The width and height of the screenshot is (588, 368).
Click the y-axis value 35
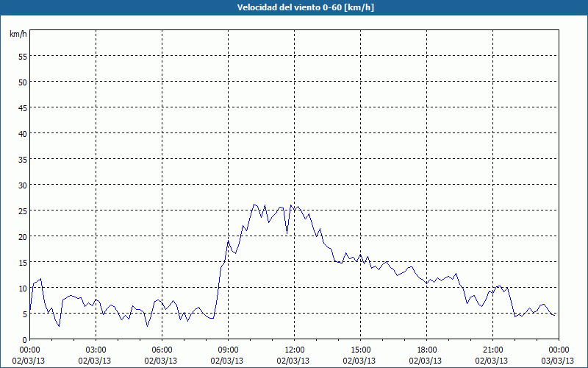point(23,160)
